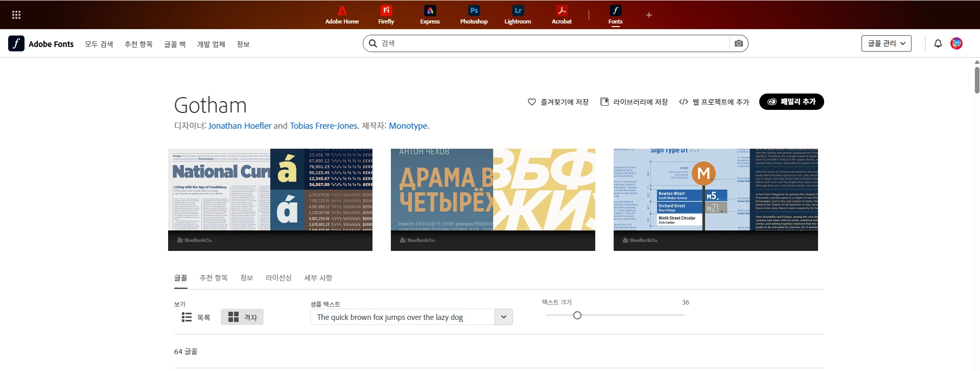The width and height of the screenshot is (980, 371).
Task: Click the sample text input field
Action: (x=403, y=317)
